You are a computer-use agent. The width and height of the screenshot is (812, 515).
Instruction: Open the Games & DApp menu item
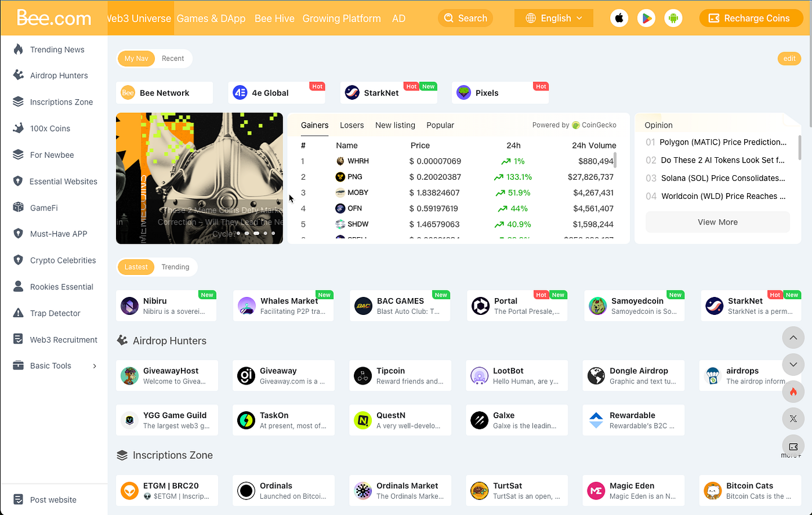(x=211, y=18)
